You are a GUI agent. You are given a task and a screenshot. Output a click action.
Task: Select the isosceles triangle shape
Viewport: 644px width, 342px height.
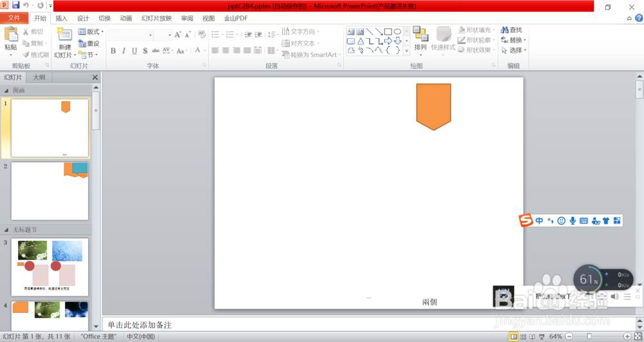[360, 41]
